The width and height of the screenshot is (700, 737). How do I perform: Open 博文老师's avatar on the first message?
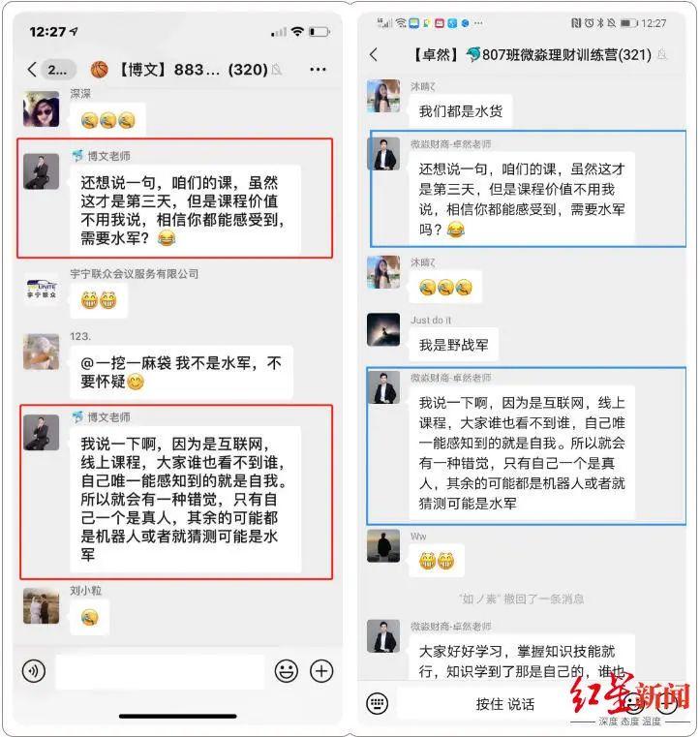coord(42,171)
